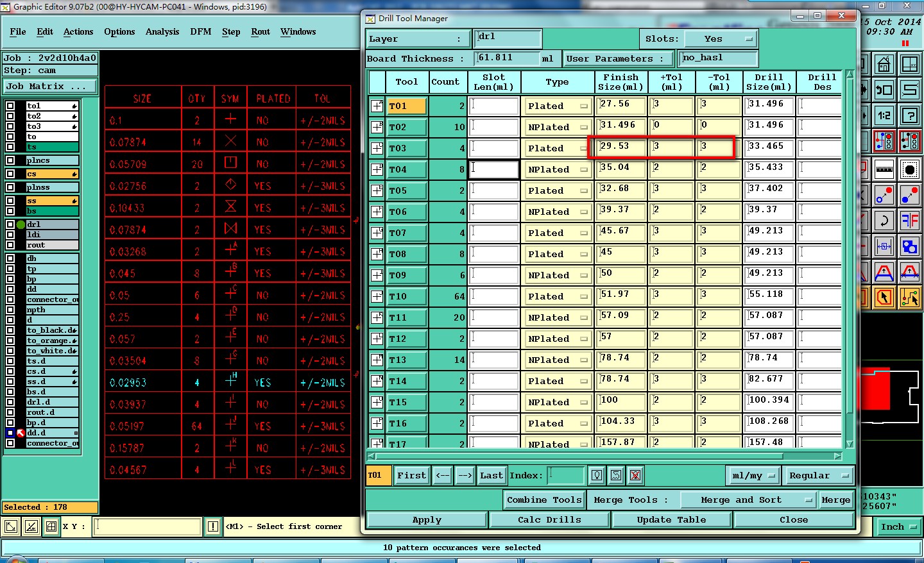The image size is (924, 563).
Task: Click the ruler measurement tool icon
Action: click(884, 169)
